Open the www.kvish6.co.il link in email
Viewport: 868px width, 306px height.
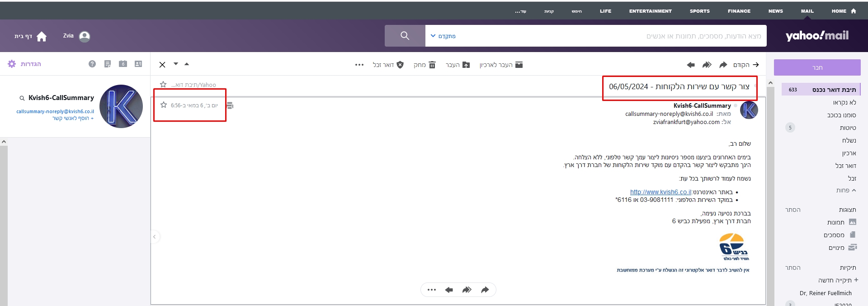click(x=660, y=192)
